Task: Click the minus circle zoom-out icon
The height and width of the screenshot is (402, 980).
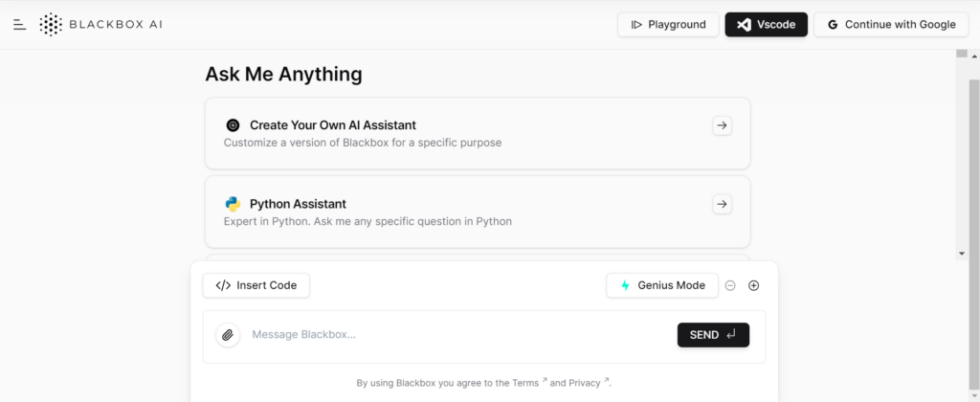Action: pos(730,286)
